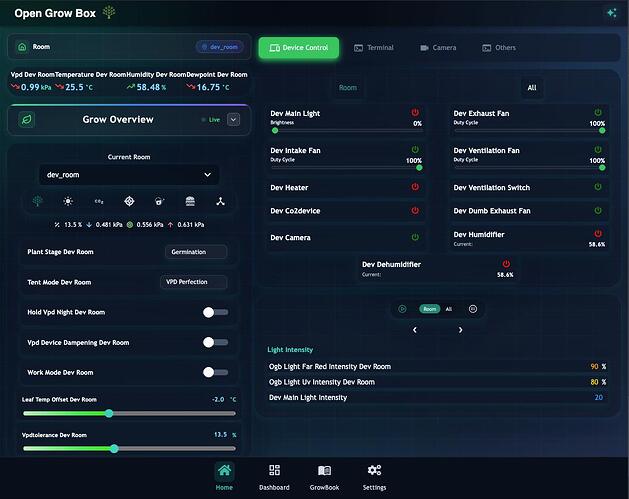
Task: Turn on Dev Co2device power button
Action: [x=415, y=210]
